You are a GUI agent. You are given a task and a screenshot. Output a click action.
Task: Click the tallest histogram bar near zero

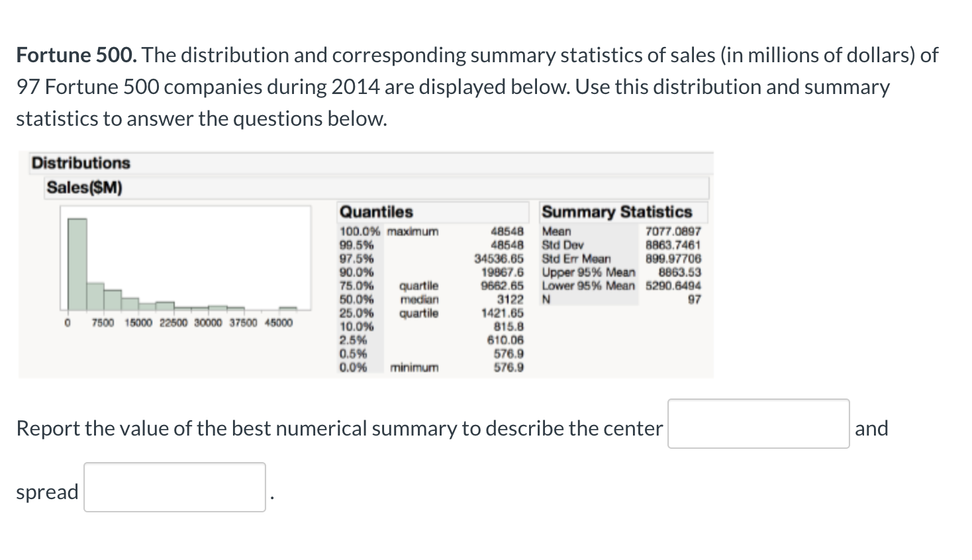click(x=77, y=261)
